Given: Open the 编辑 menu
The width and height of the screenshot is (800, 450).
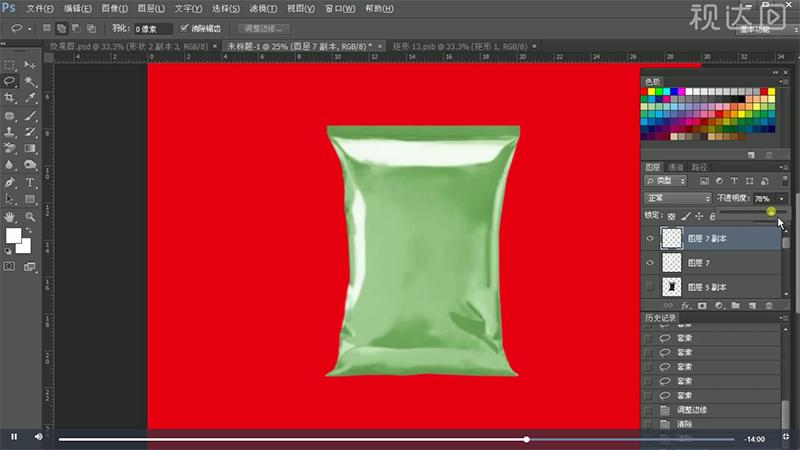Looking at the screenshot, I should point(78,9).
